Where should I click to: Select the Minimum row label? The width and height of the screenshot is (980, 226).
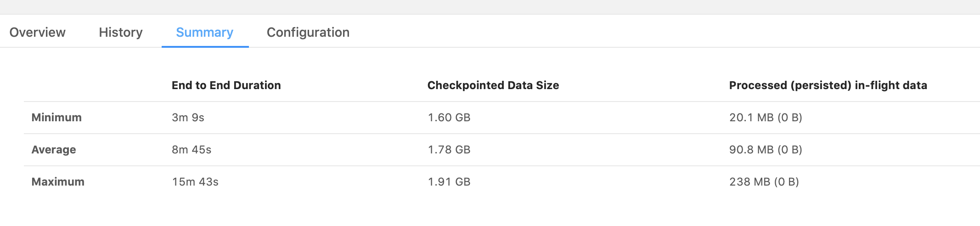coord(56,118)
